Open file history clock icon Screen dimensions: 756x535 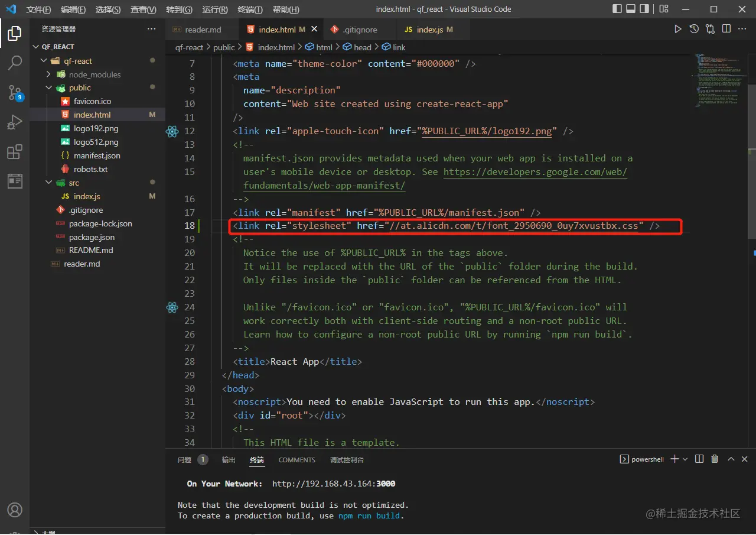694,29
